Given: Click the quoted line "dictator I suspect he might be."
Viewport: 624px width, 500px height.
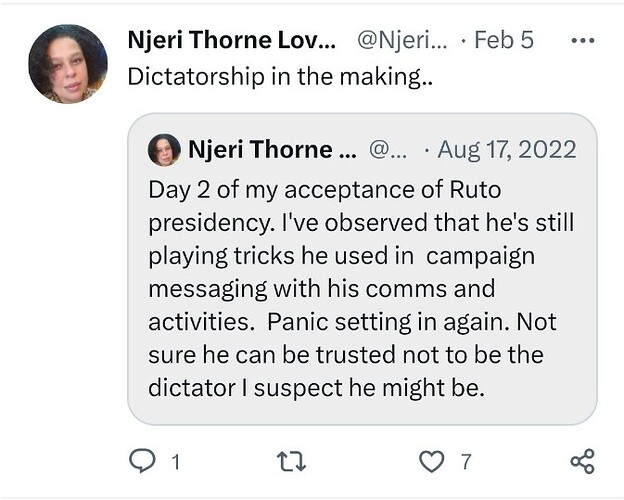Looking at the screenshot, I should pos(316,388).
